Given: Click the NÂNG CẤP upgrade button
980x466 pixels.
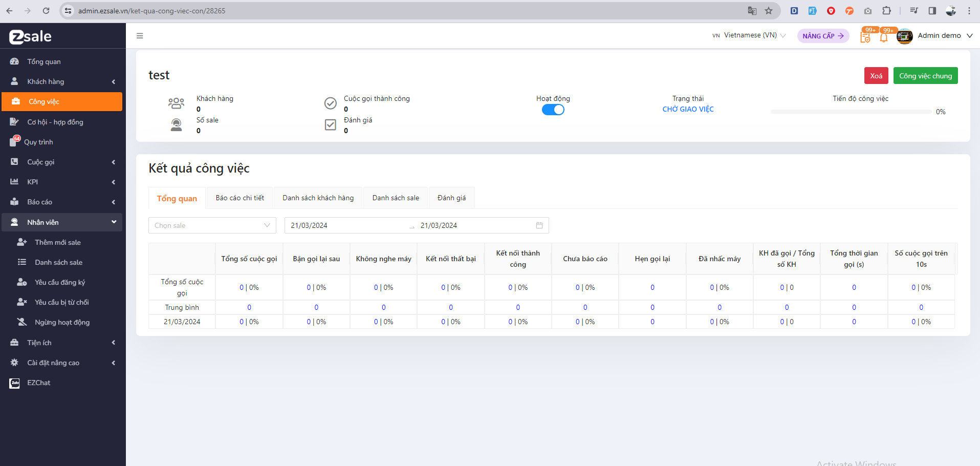Looking at the screenshot, I should pyautogui.click(x=823, y=36).
